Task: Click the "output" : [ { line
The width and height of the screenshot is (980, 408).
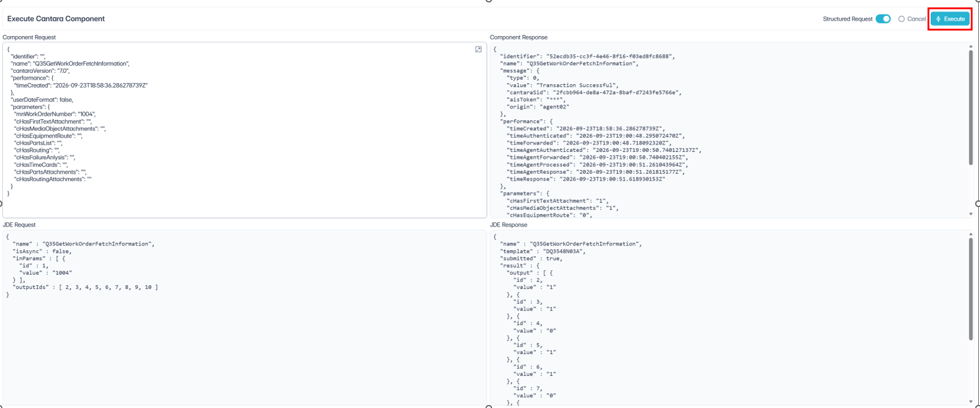Action: (529, 273)
